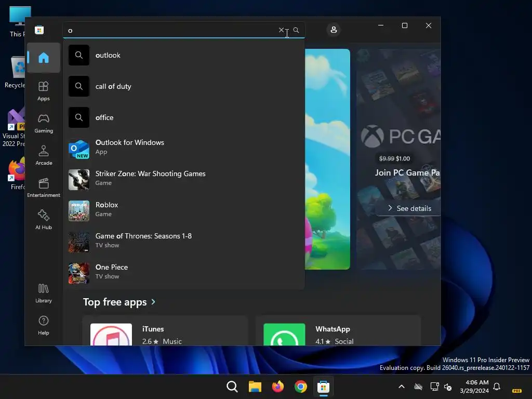Open Striker Zone: War Shooting Games result
Viewport: 532px width, 399px height.
(x=184, y=180)
